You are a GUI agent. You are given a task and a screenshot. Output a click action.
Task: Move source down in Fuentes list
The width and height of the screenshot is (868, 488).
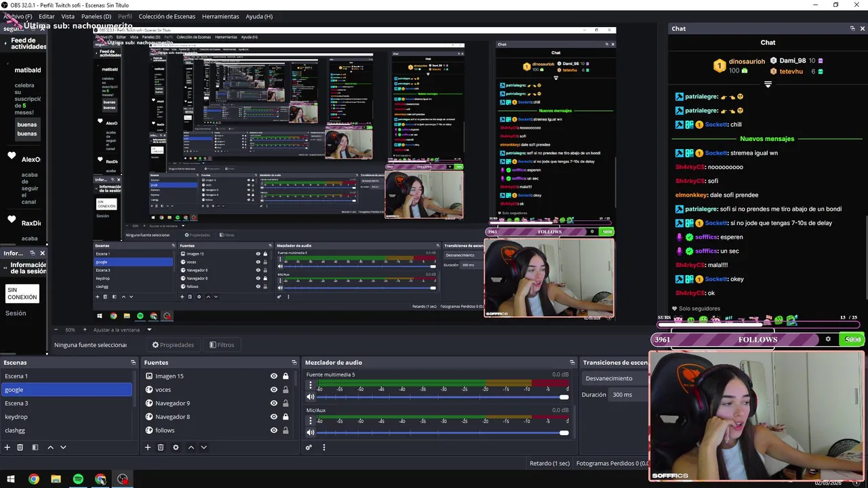click(x=203, y=447)
